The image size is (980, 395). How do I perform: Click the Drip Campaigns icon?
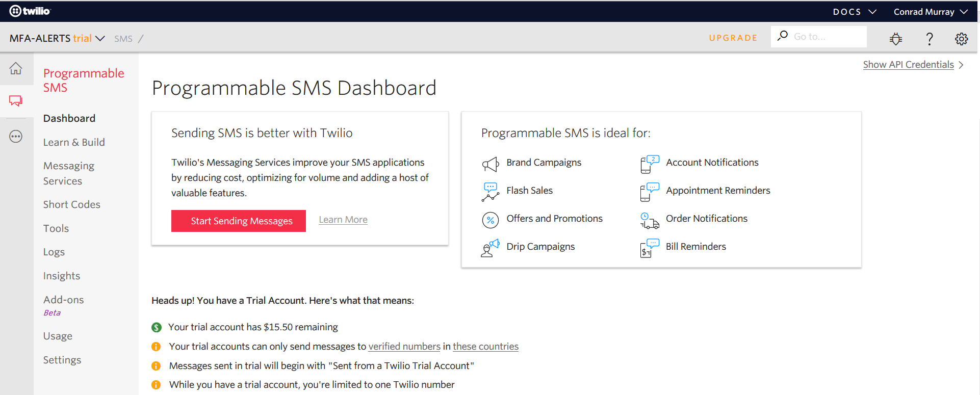[x=491, y=248]
